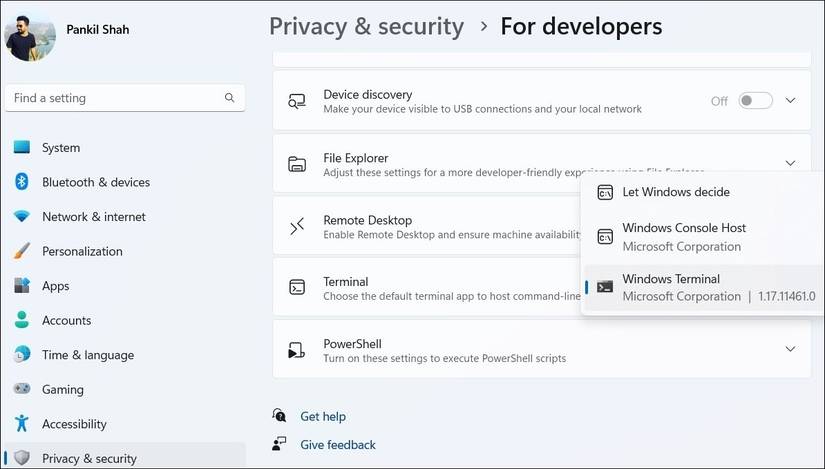
Task: Expand the PowerShell settings chevron
Action: tap(790, 349)
